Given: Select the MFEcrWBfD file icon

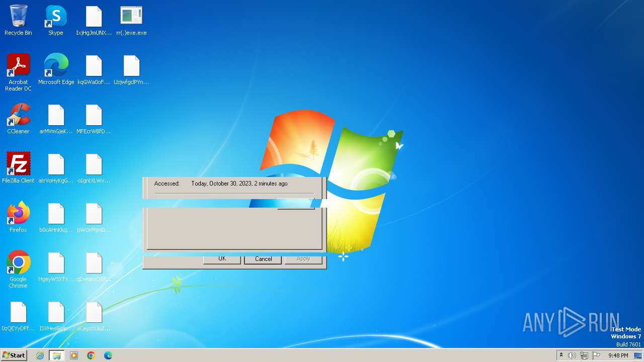Looking at the screenshot, I should pos(94,120).
